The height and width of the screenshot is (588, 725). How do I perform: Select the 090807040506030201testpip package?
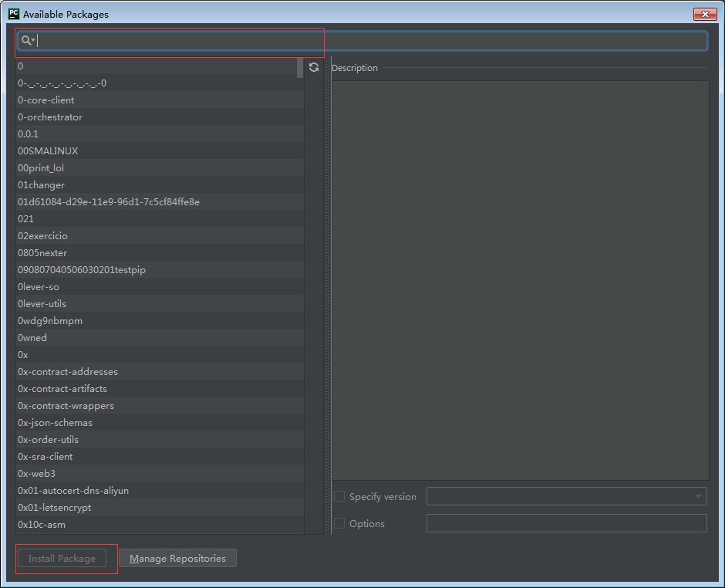(x=160, y=270)
